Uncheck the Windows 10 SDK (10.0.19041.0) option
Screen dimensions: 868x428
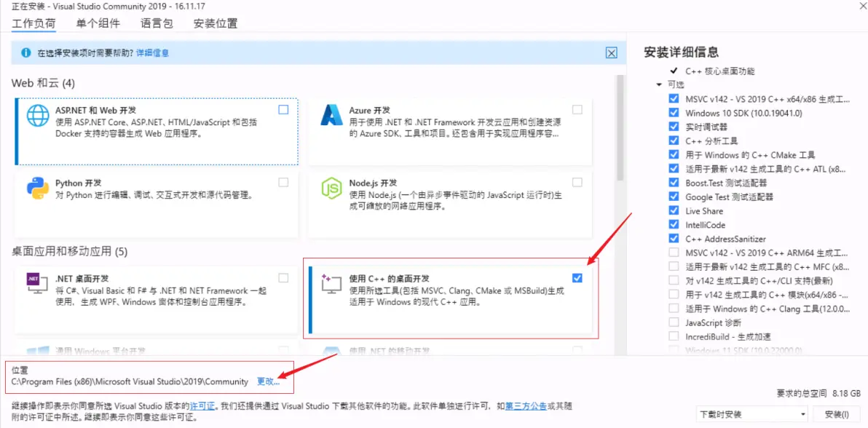click(x=673, y=112)
